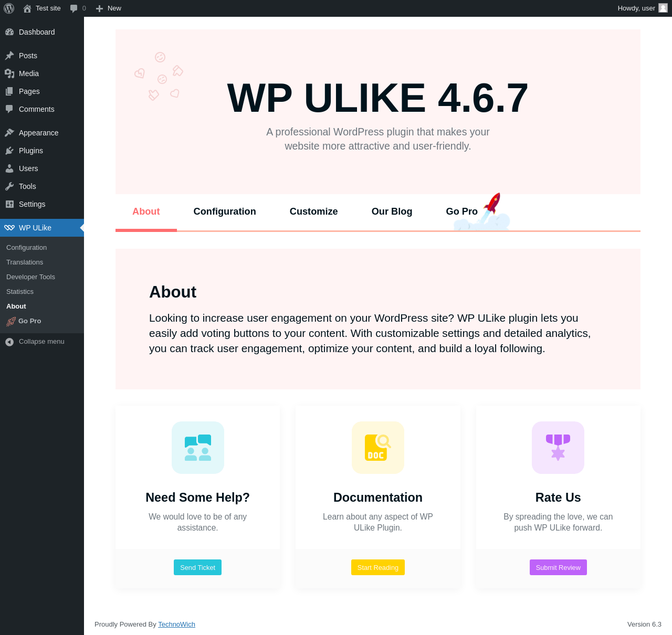Click the Appearance paintbrush icon
The width and height of the screenshot is (672, 635).
(9, 133)
